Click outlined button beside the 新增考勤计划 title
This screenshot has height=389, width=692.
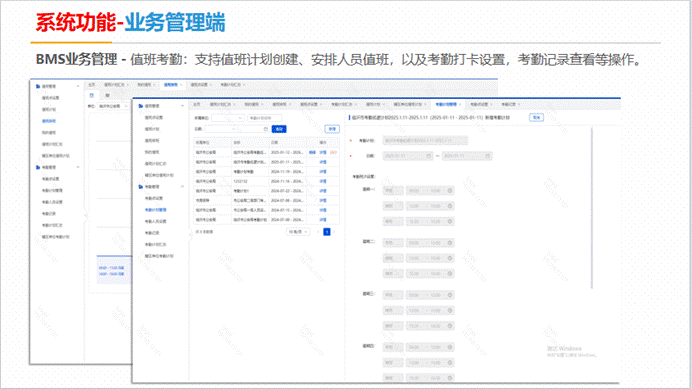pyautogui.click(x=536, y=117)
